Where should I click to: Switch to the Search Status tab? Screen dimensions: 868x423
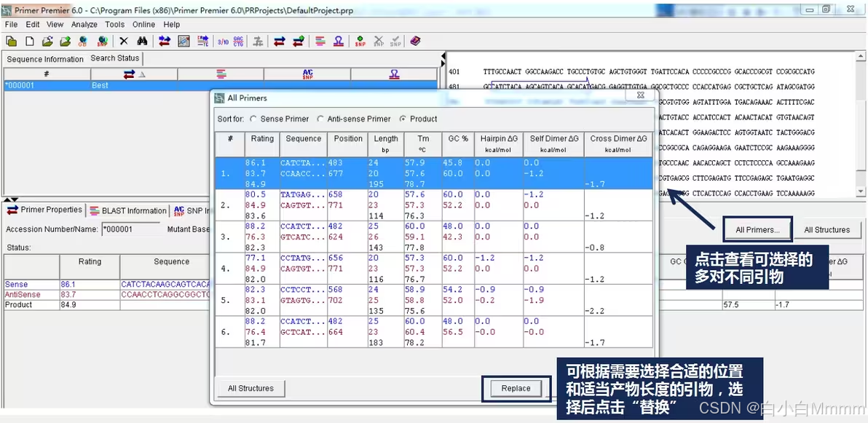tap(114, 58)
